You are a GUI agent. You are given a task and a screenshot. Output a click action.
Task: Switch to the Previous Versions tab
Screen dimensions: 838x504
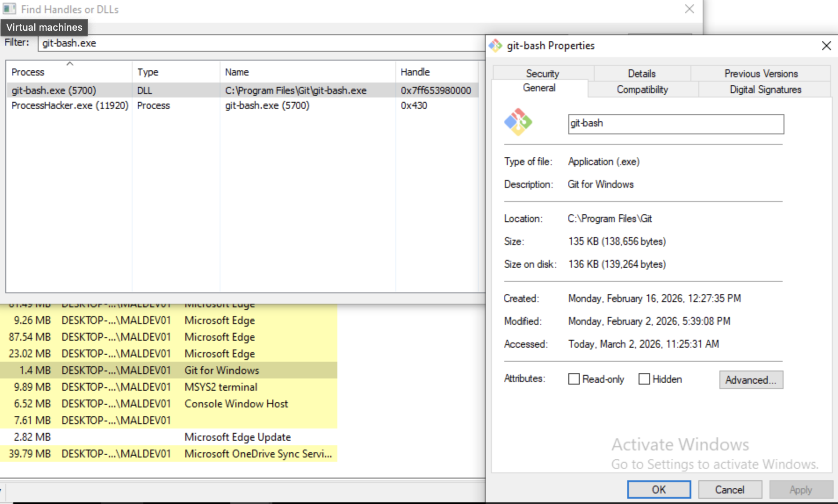tap(761, 73)
